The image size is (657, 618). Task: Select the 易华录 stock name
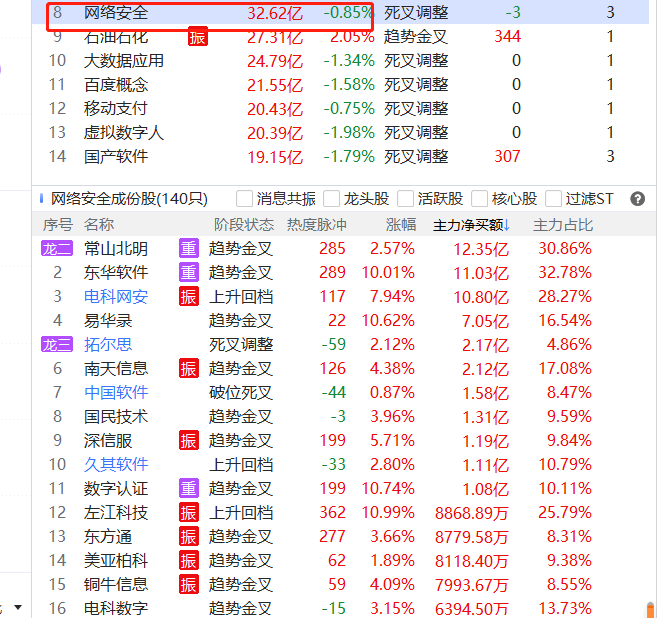[108, 321]
